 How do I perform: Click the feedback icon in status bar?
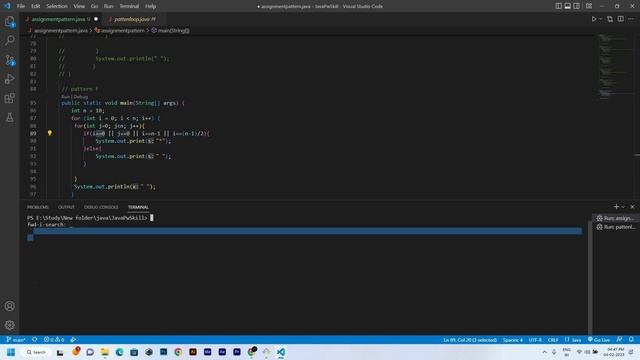(x=620, y=340)
